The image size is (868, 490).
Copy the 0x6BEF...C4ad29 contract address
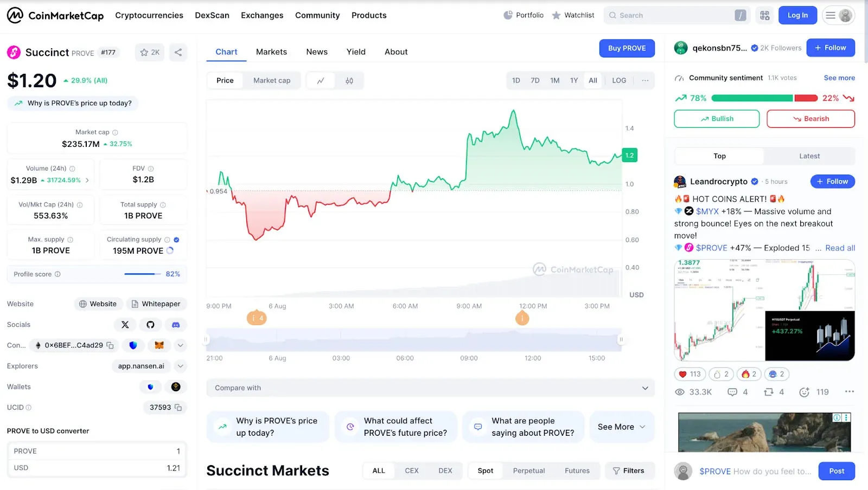click(110, 345)
